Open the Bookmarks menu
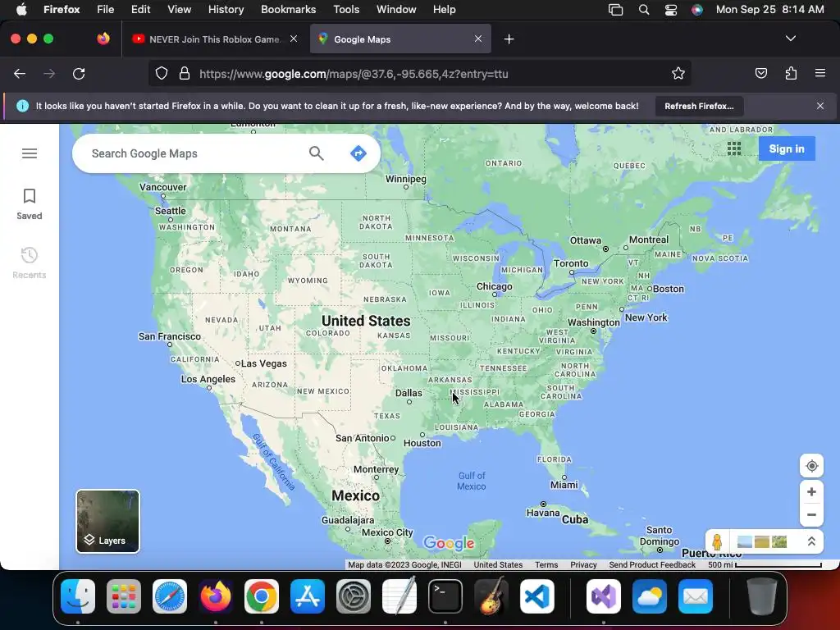Screen dimensions: 840x630 tap(288, 10)
